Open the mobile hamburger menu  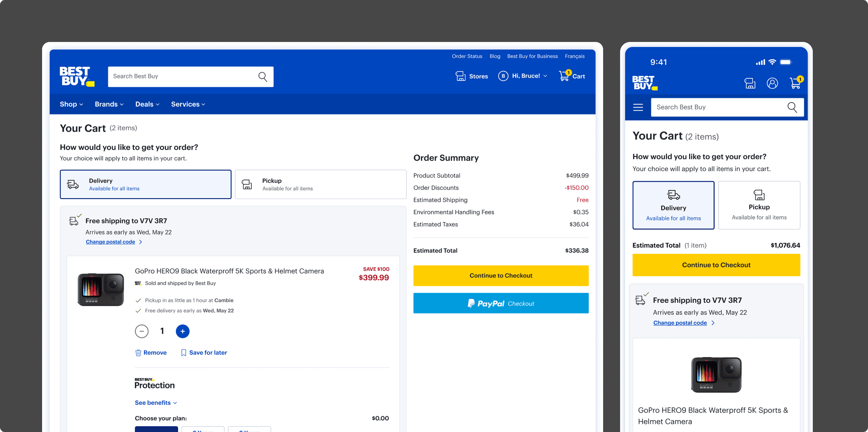[638, 107]
